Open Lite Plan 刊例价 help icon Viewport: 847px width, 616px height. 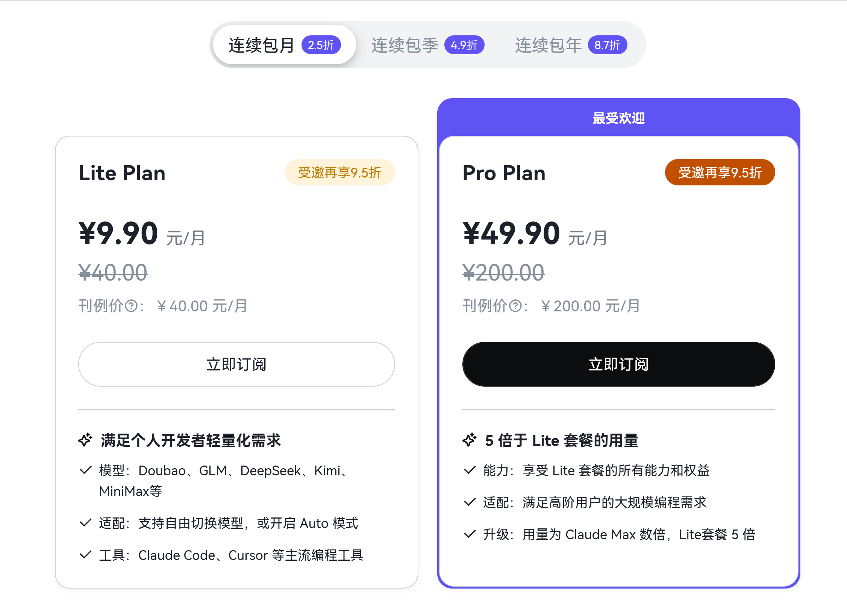click(x=131, y=306)
